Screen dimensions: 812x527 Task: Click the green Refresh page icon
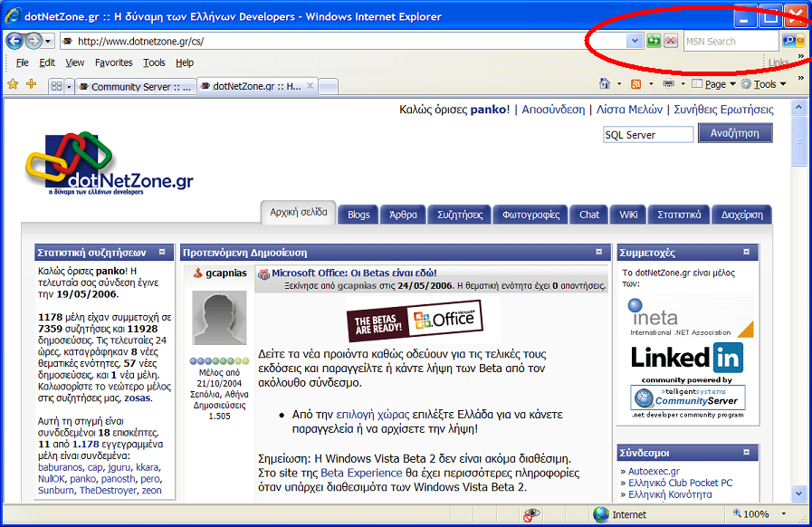point(654,41)
